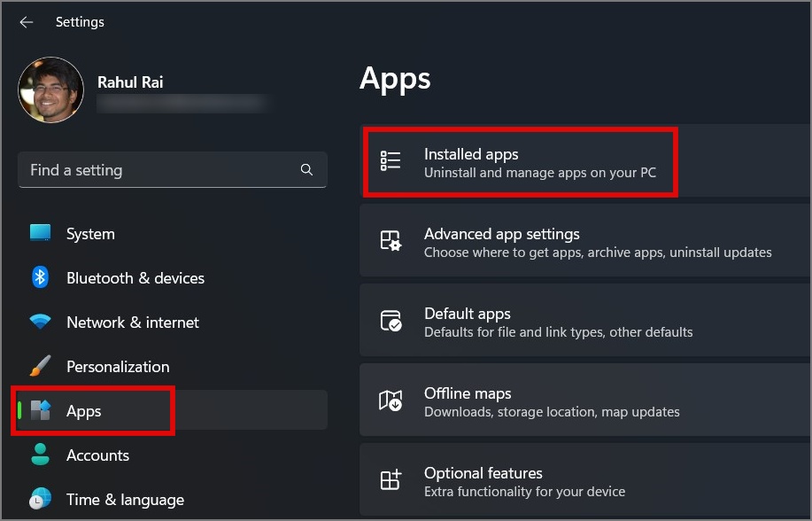Click the magnifier icon in search box
Image resolution: width=812 pixels, height=521 pixels.
[306, 169]
